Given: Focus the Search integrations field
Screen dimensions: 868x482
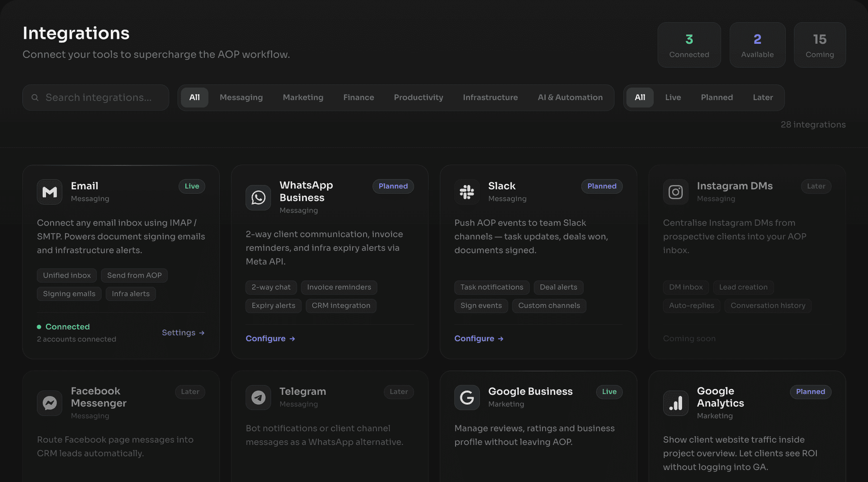Looking at the screenshot, I should pyautogui.click(x=99, y=98).
